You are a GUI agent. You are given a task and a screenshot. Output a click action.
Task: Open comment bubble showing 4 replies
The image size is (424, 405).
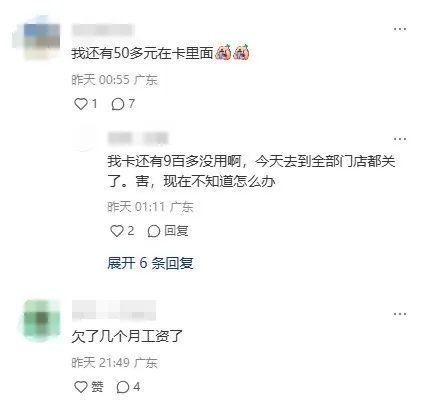128,387
